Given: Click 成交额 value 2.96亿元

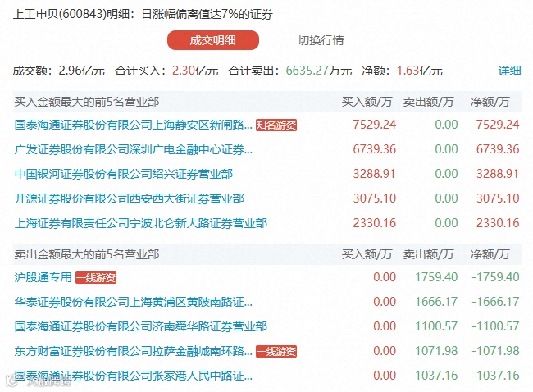Looking at the screenshot, I should click(x=81, y=71).
